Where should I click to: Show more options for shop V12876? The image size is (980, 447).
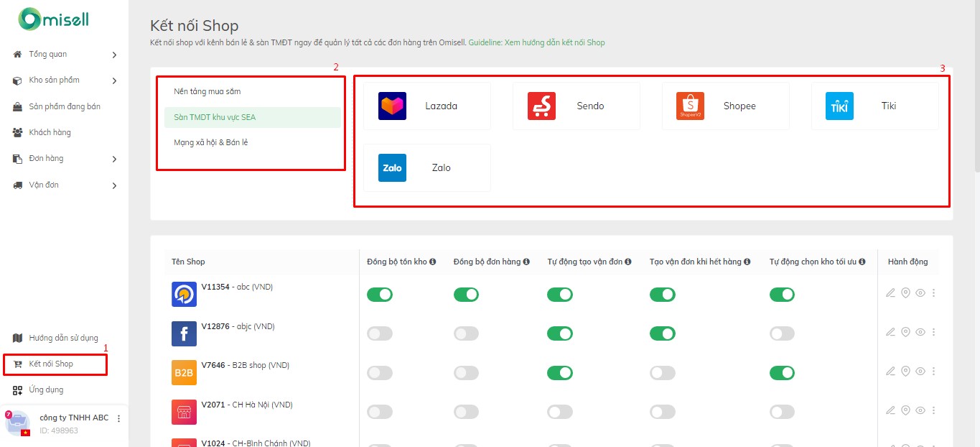pos(933,332)
